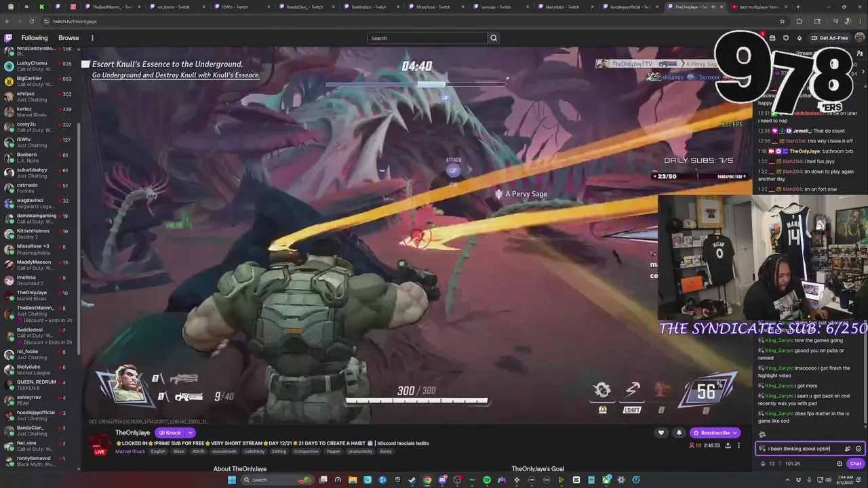868x488 pixels.
Task: Select the Competitive stream tag
Action: click(306, 451)
